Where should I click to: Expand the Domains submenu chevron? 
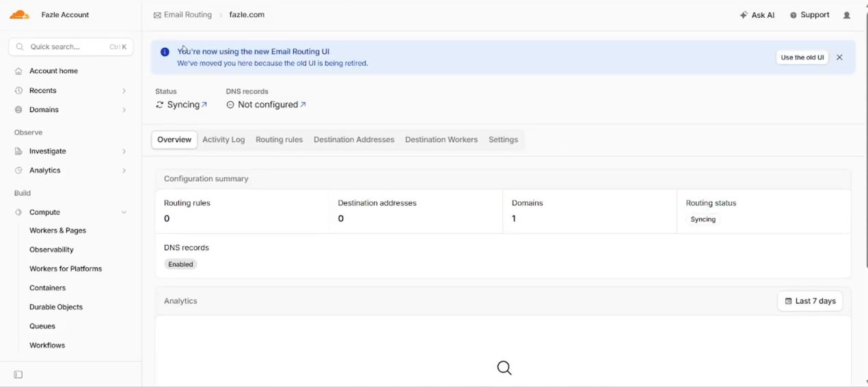124,109
